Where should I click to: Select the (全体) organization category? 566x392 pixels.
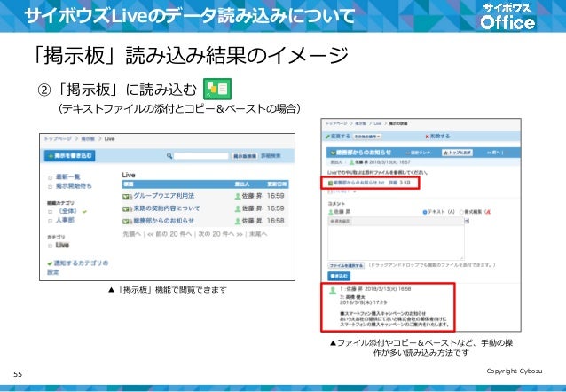click(x=67, y=211)
